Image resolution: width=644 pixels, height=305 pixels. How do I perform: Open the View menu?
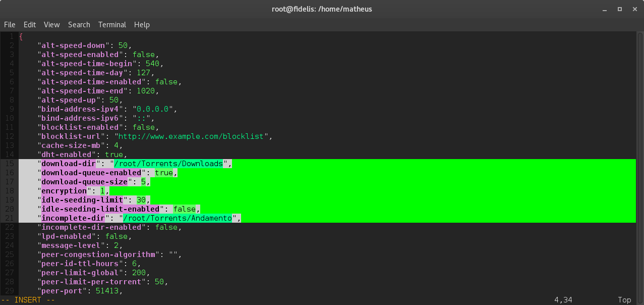click(51, 24)
